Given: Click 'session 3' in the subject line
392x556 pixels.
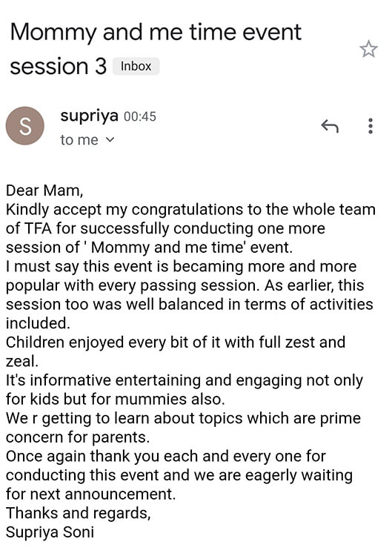Looking at the screenshot, I should (x=58, y=66).
